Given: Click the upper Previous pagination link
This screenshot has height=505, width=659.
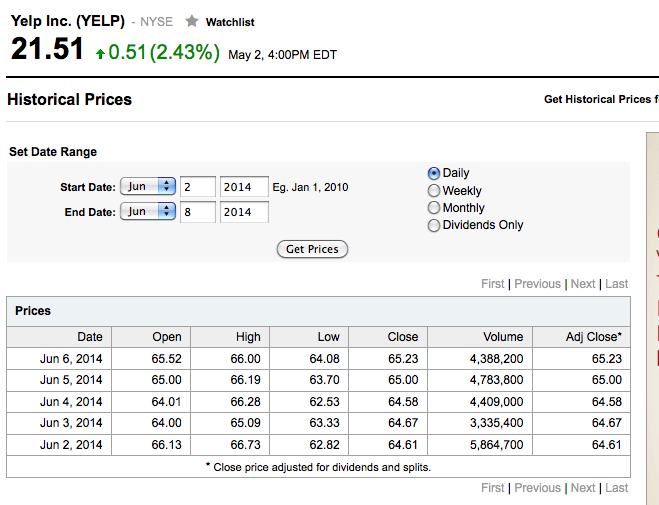Looking at the screenshot, I should click(538, 284).
